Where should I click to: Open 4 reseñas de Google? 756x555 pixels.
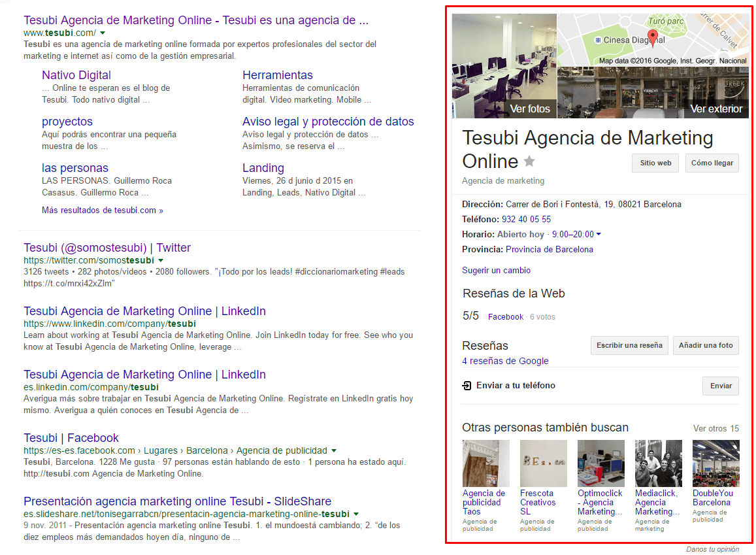pos(505,361)
